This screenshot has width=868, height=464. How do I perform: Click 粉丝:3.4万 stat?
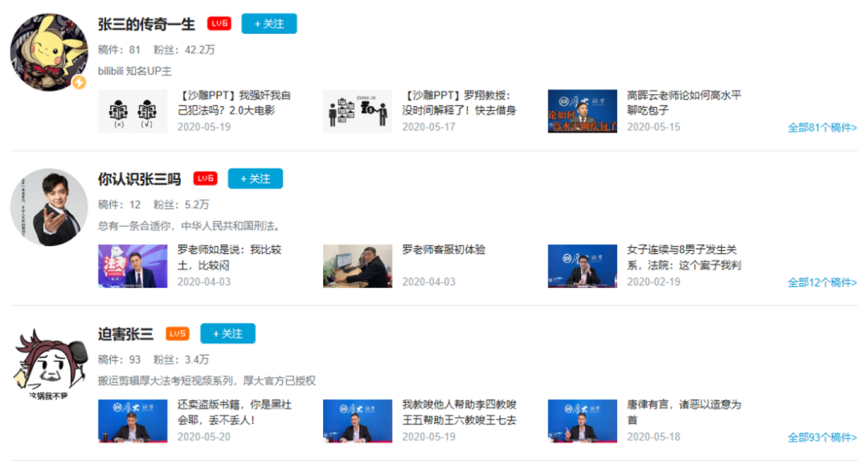181,360
